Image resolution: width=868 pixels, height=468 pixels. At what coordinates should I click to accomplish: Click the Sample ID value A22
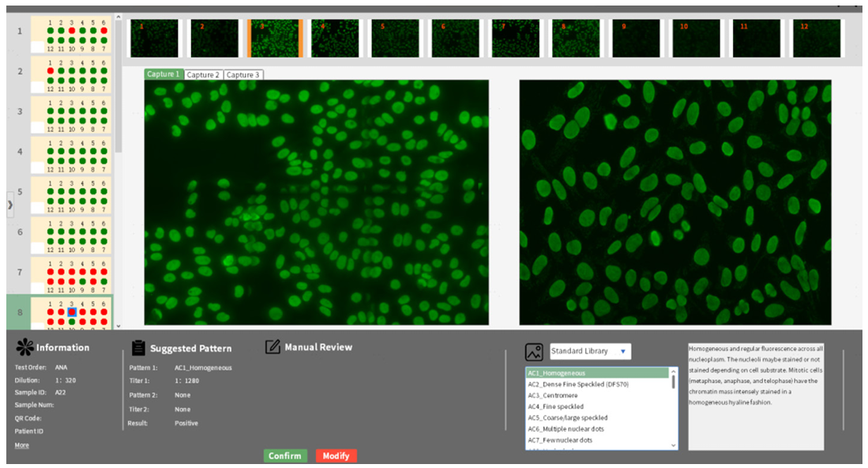tap(60, 393)
